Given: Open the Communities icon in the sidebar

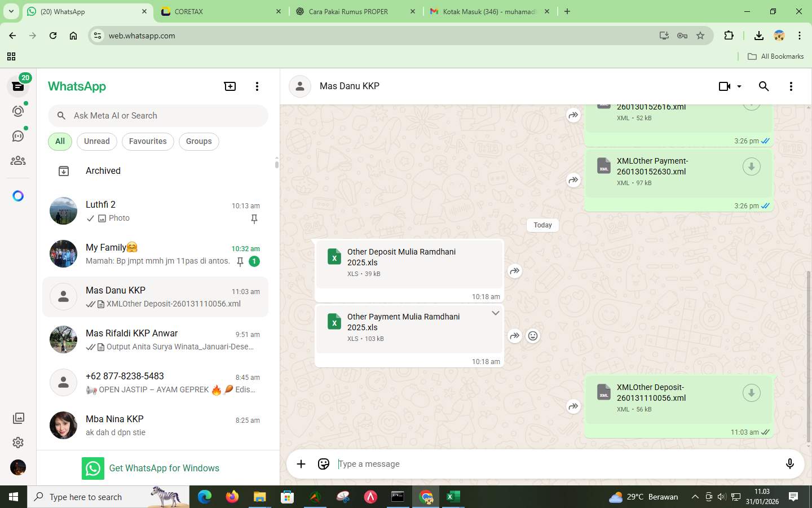Looking at the screenshot, I should coord(17,160).
